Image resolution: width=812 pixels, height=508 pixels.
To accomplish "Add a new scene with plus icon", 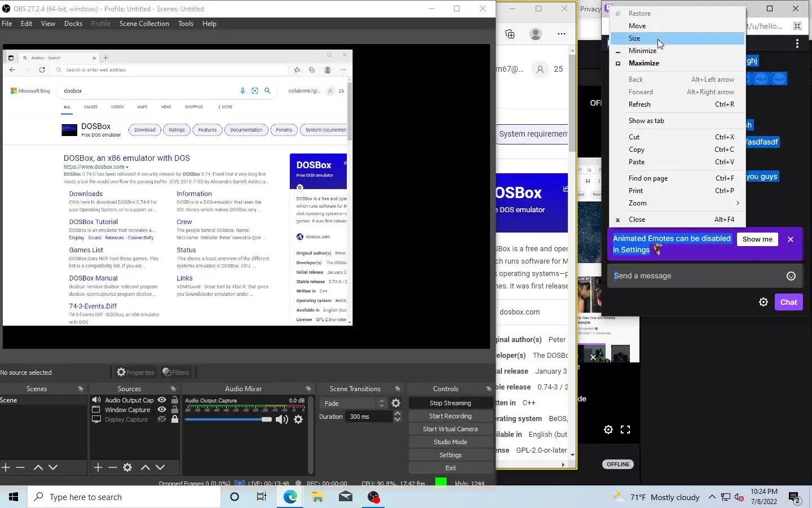I will tap(6, 467).
